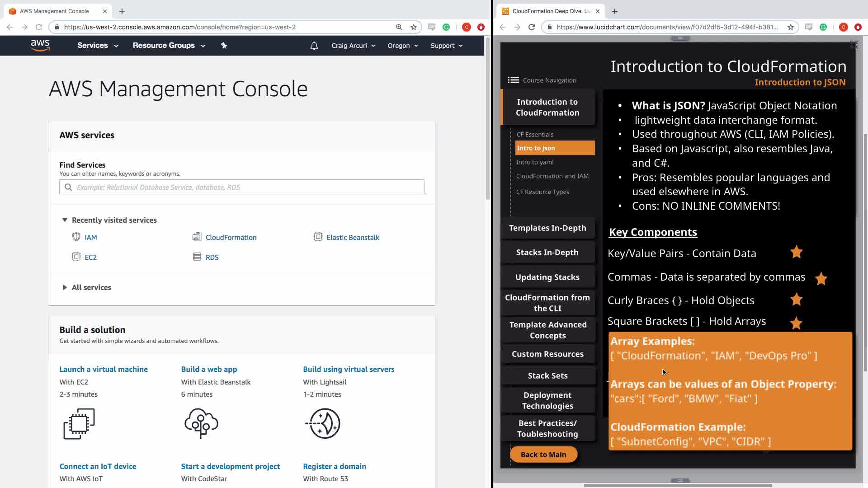Click the pin shortcut icon in AWS navbar
This screenshot has width=868, height=488.
click(224, 45)
